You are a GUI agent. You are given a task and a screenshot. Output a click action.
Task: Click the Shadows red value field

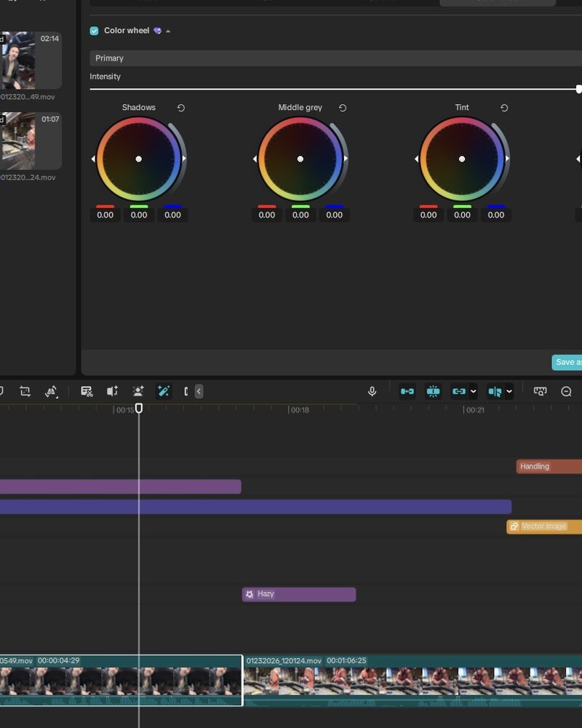pyautogui.click(x=105, y=215)
